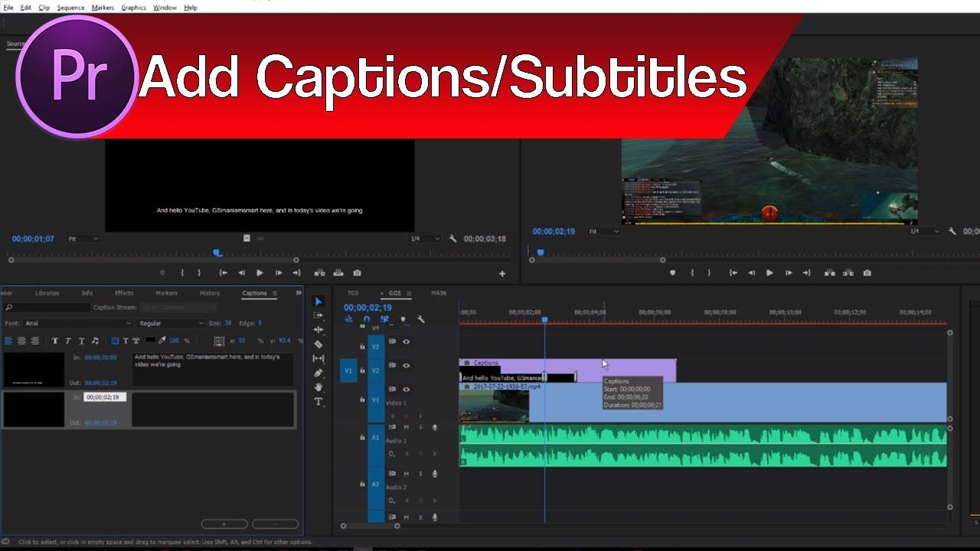Apply italic to caption text
Viewport: 980px width, 551px height.
click(x=68, y=341)
